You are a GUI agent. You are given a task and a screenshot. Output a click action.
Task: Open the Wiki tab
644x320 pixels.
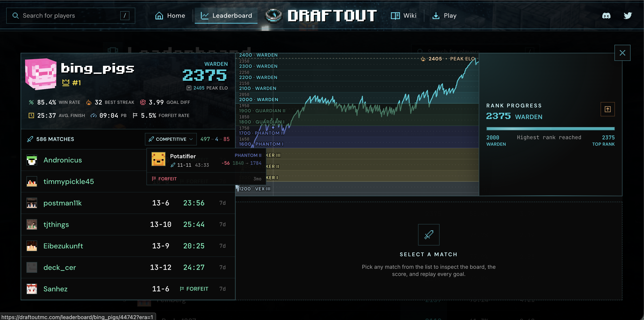click(404, 16)
